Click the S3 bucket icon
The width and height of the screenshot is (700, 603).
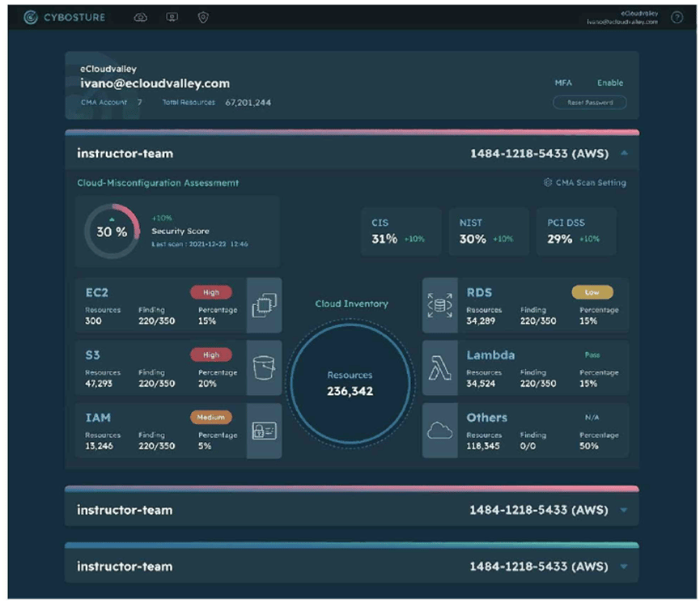(x=264, y=367)
